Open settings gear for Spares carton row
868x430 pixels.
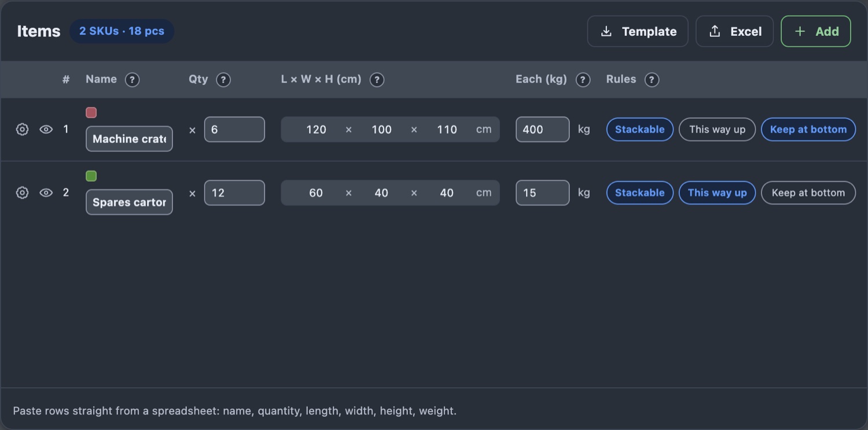pyautogui.click(x=22, y=193)
